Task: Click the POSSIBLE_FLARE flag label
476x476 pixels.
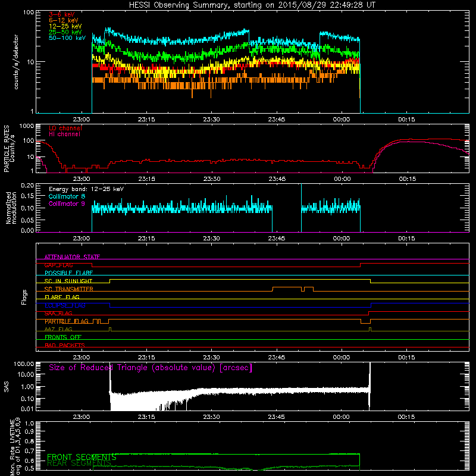Action: tap(68, 273)
